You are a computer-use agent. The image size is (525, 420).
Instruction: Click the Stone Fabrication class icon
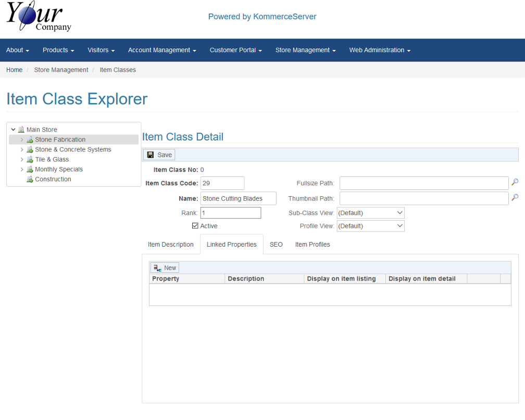[x=30, y=139]
